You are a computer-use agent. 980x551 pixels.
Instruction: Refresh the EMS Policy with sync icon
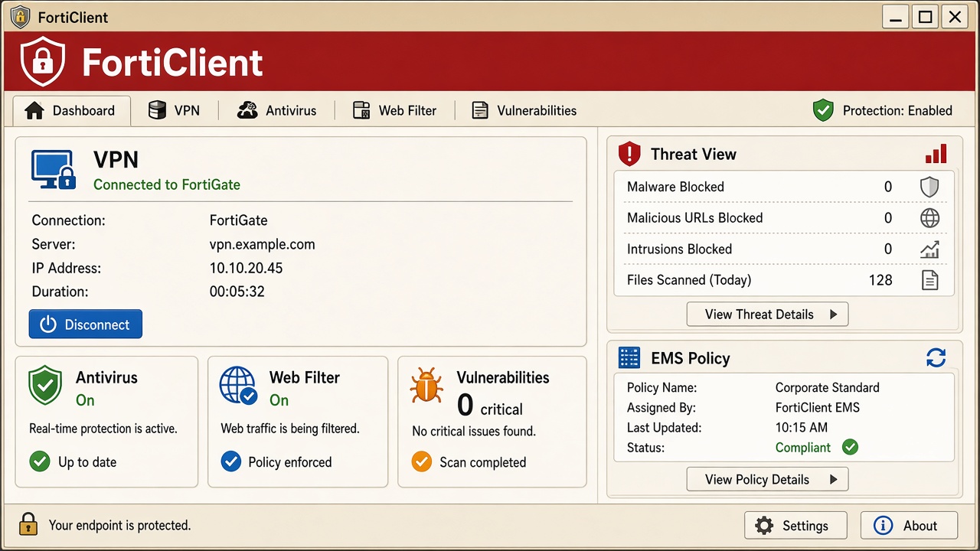(x=936, y=357)
